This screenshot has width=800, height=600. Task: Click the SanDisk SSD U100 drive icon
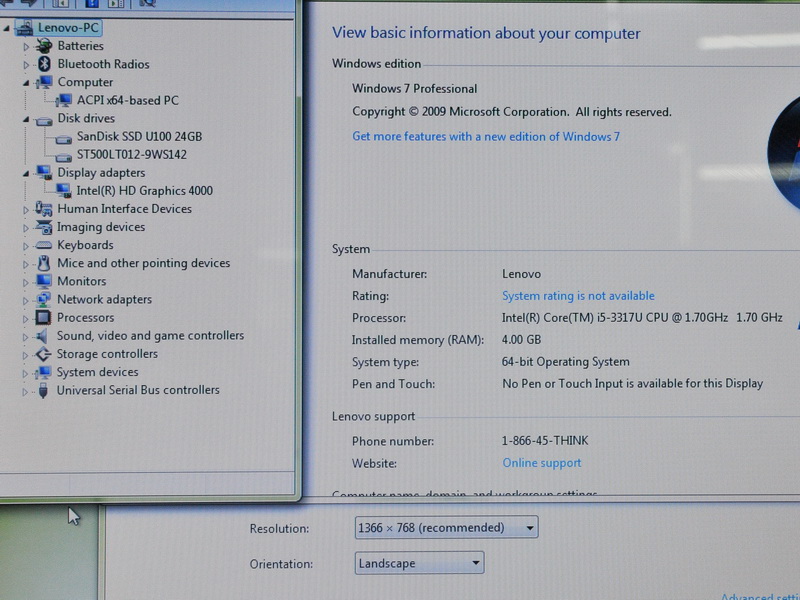(63, 139)
